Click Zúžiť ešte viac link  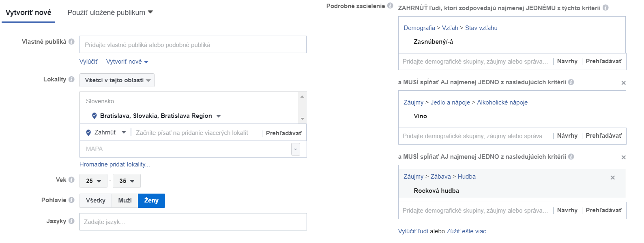466,231
